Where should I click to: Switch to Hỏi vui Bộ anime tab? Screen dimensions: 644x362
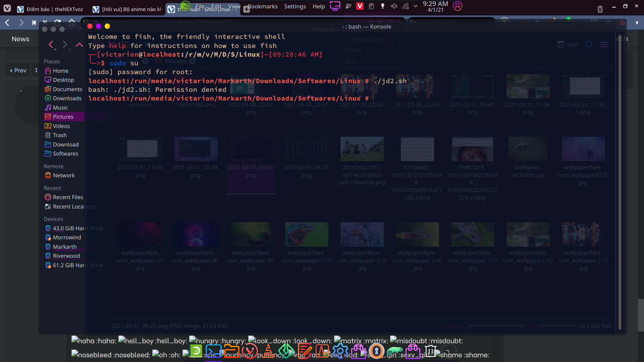[x=127, y=9]
